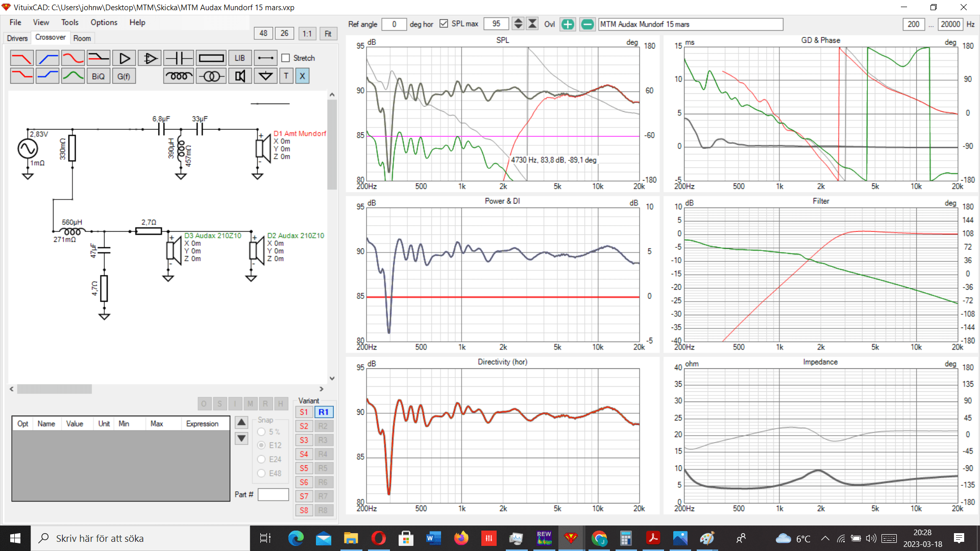The width and height of the screenshot is (980, 551).
Task: Enable the Stretch checkbox
Action: pos(286,58)
